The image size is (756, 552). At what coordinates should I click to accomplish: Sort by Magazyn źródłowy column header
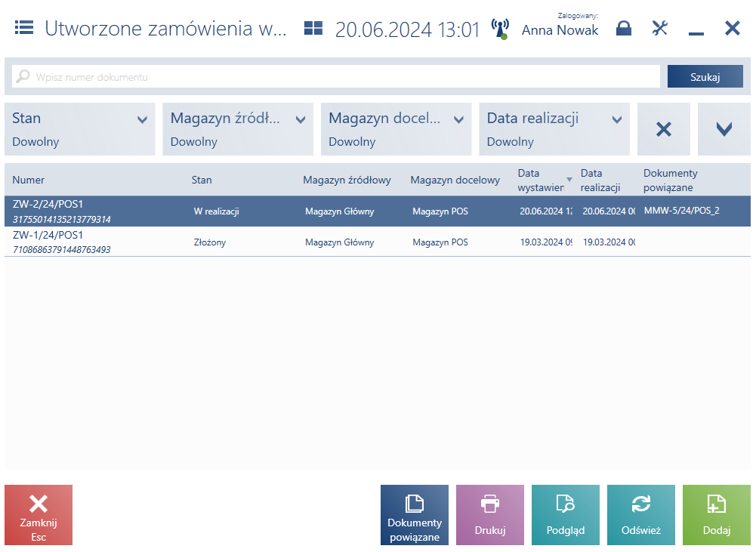(347, 180)
